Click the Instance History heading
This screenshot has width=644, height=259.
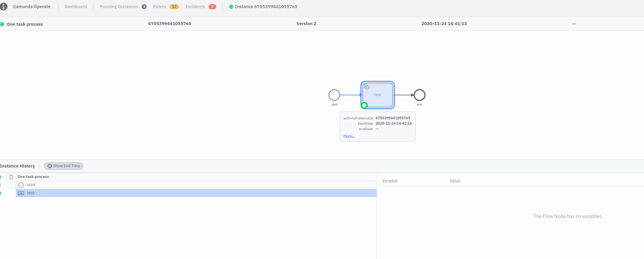tap(17, 166)
